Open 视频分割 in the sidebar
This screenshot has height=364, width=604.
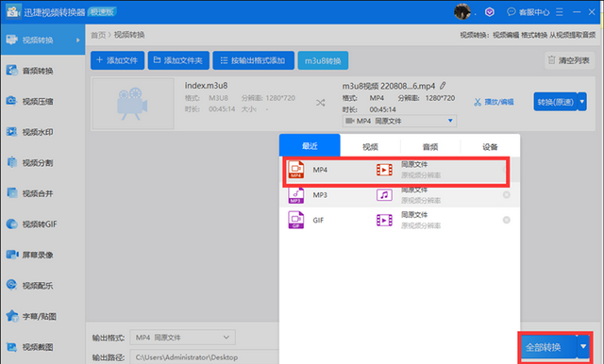coord(42,163)
